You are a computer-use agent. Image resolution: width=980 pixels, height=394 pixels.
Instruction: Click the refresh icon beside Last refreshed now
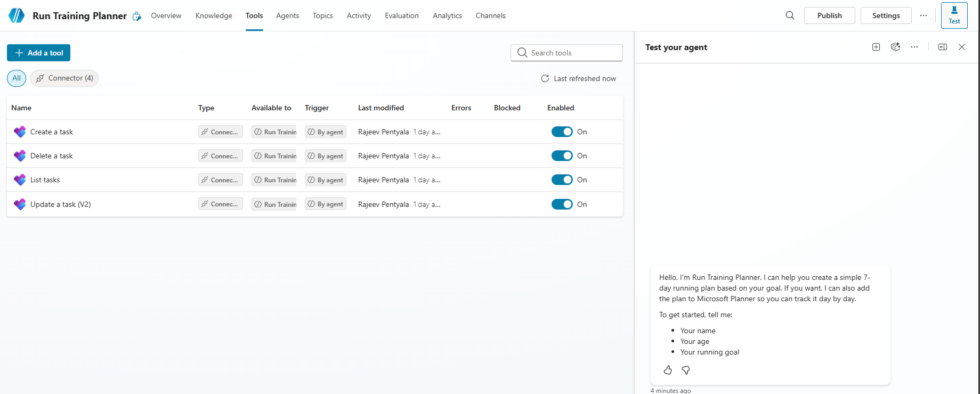point(545,78)
